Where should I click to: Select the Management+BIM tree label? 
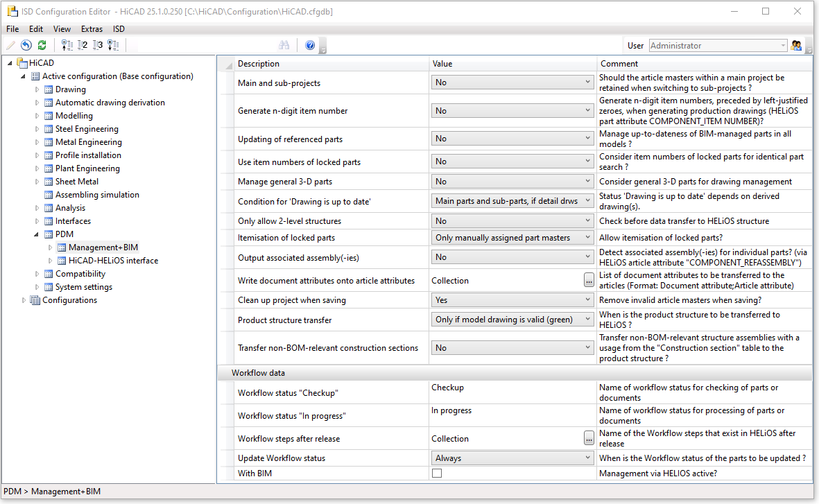point(103,247)
